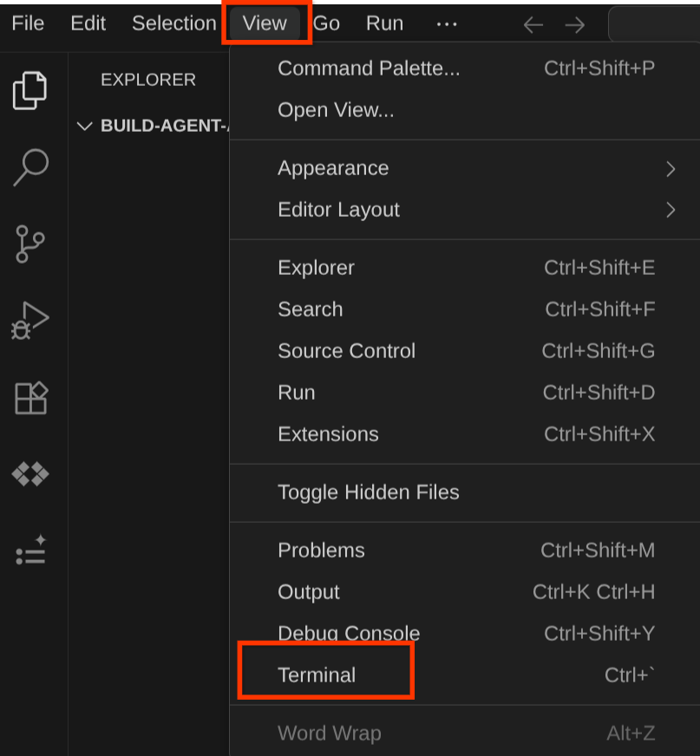Click Open View entry
The height and width of the screenshot is (756, 700).
point(334,110)
